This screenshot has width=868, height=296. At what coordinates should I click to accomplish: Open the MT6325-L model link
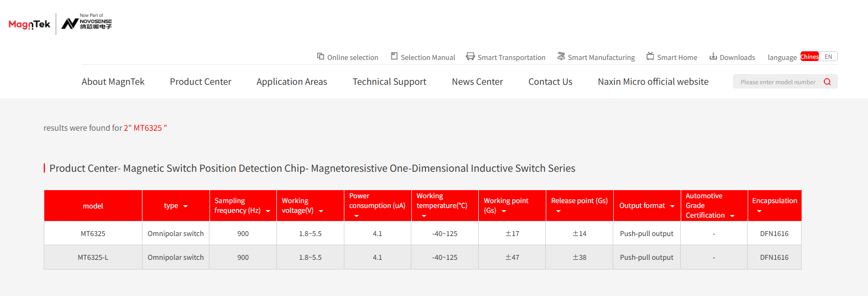(93, 258)
